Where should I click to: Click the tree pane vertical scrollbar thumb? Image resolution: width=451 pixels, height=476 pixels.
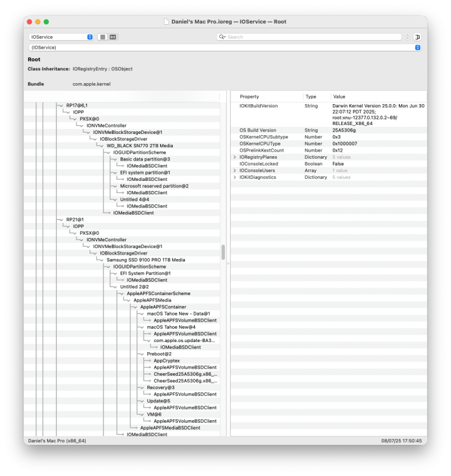223,252
